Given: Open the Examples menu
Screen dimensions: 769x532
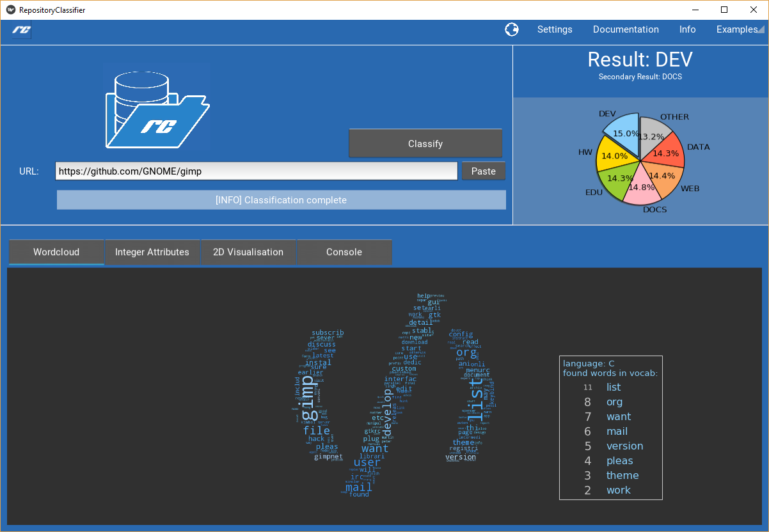Looking at the screenshot, I should (737, 29).
